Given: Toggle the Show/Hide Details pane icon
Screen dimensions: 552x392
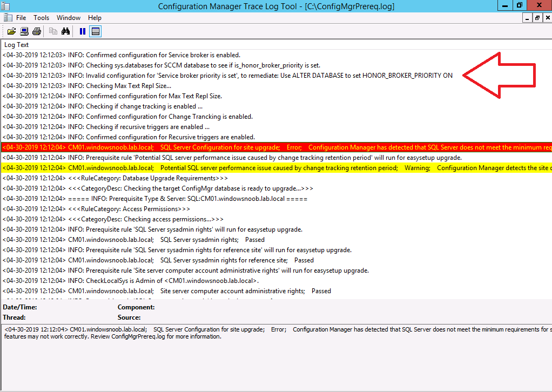Looking at the screenshot, I should pos(96,31).
